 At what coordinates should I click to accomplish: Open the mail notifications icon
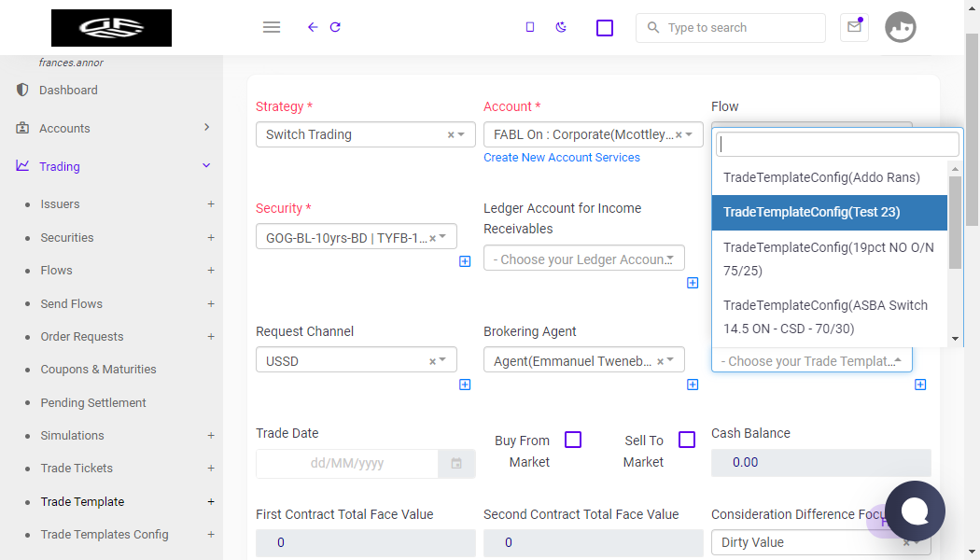[x=854, y=27]
